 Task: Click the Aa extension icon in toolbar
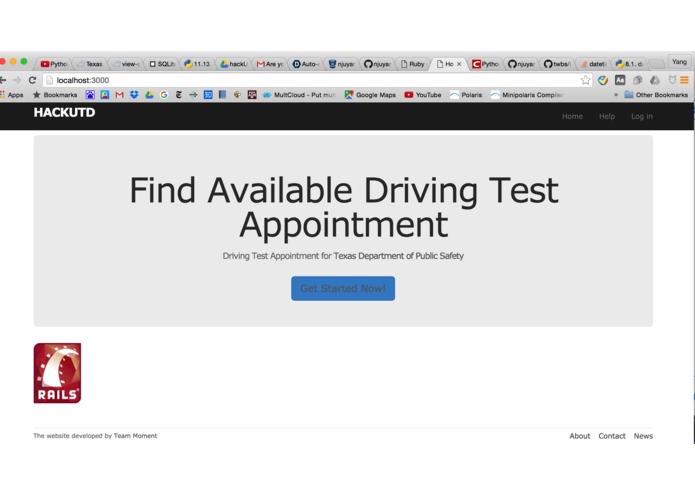[620, 80]
